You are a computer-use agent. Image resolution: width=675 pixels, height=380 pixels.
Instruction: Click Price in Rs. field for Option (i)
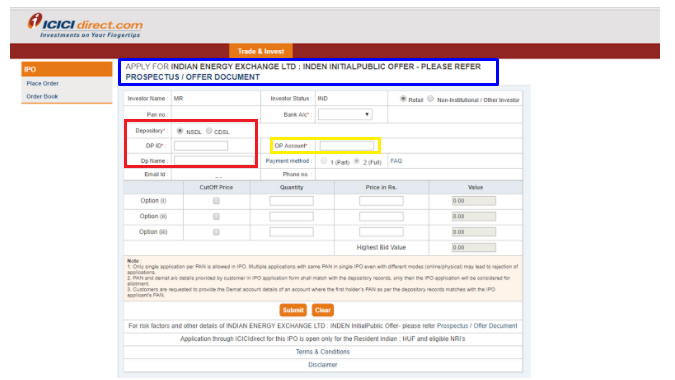[x=381, y=201]
